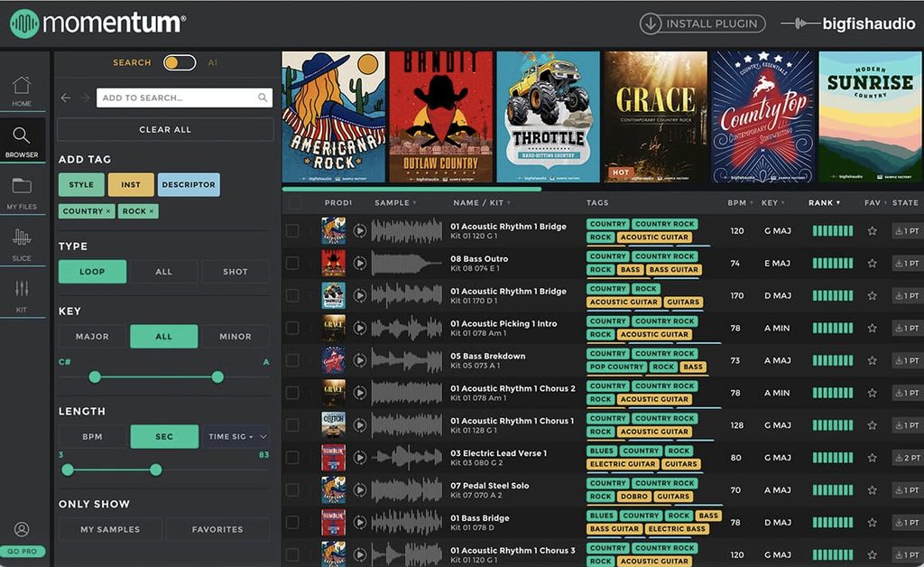Show only My Samples
The image size is (924, 567).
tap(110, 529)
